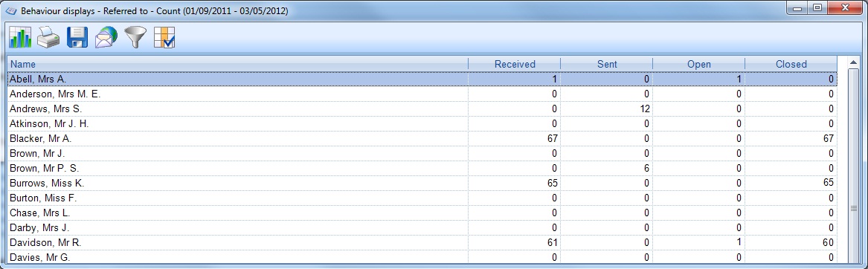868x269 pixels.
Task: Sort by the Sent column header
Action: (x=607, y=64)
